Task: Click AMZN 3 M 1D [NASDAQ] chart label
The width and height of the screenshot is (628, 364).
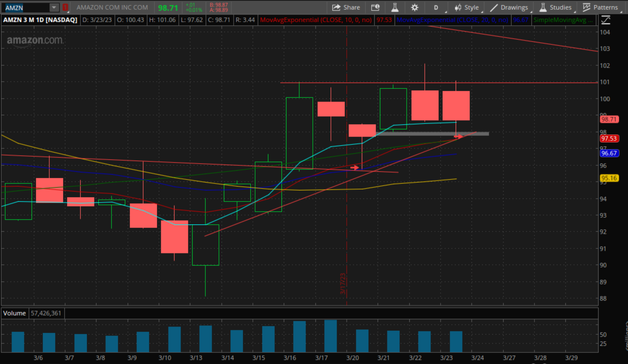Action: (40, 20)
